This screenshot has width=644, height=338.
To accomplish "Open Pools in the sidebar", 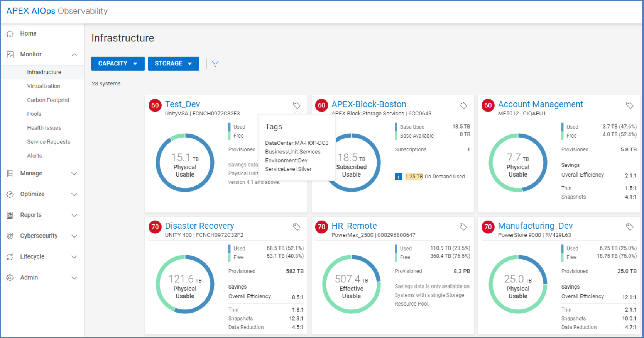I will click(34, 114).
